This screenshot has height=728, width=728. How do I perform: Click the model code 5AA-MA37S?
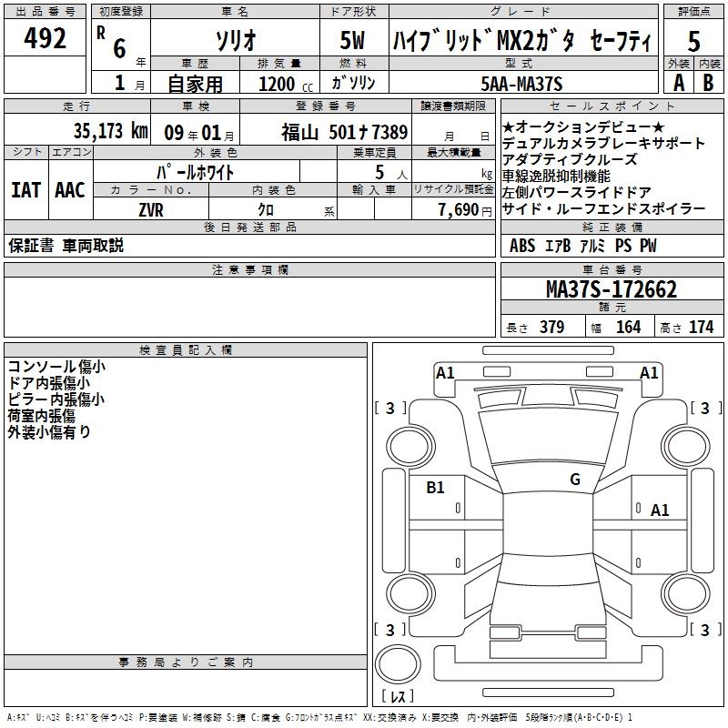tap(521, 84)
